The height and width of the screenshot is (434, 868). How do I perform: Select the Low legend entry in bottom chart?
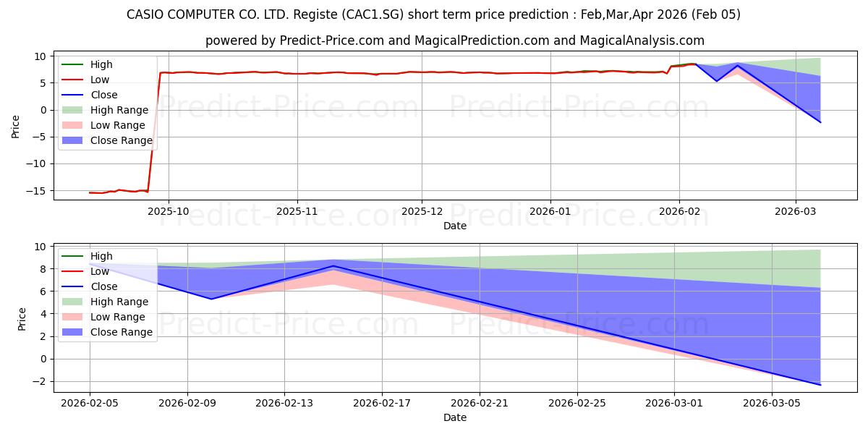(101, 272)
